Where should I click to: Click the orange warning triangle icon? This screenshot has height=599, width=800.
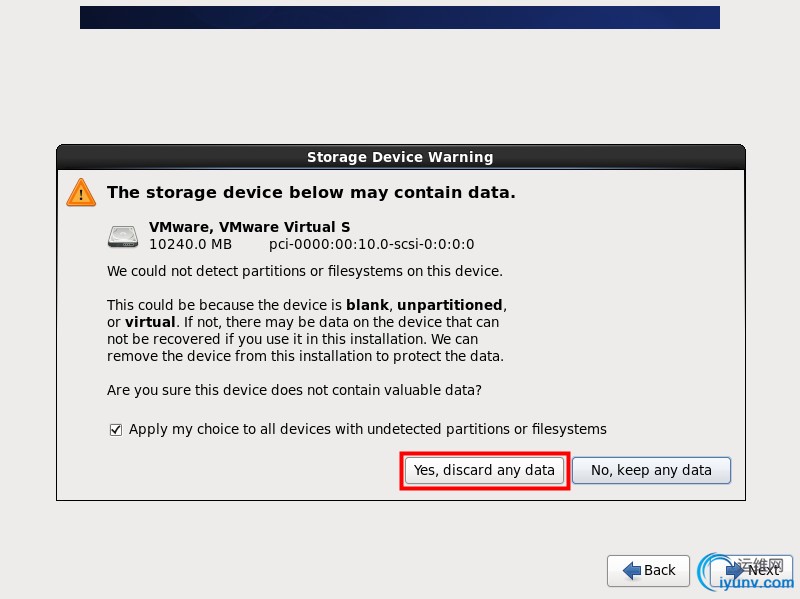[x=81, y=192]
